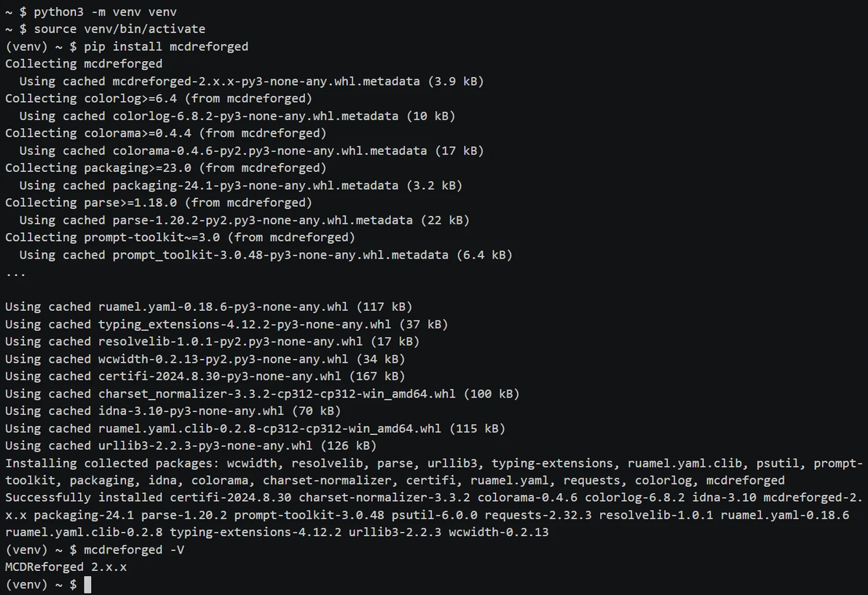
Task: Click the "pip install mcdreforged" command text
Action: click(x=165, y=47)
